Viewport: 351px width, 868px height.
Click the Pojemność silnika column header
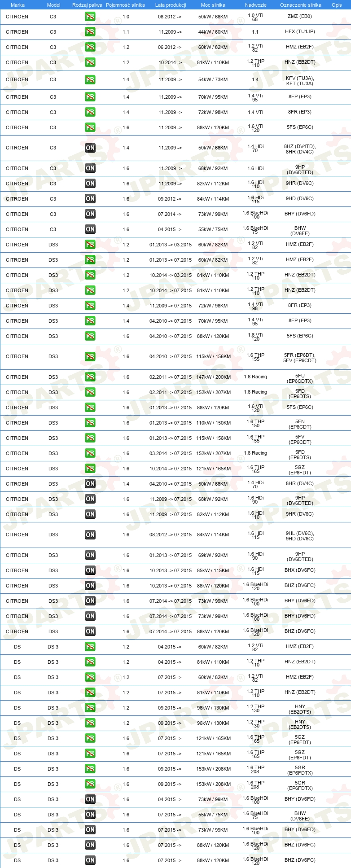click(126, 5)
